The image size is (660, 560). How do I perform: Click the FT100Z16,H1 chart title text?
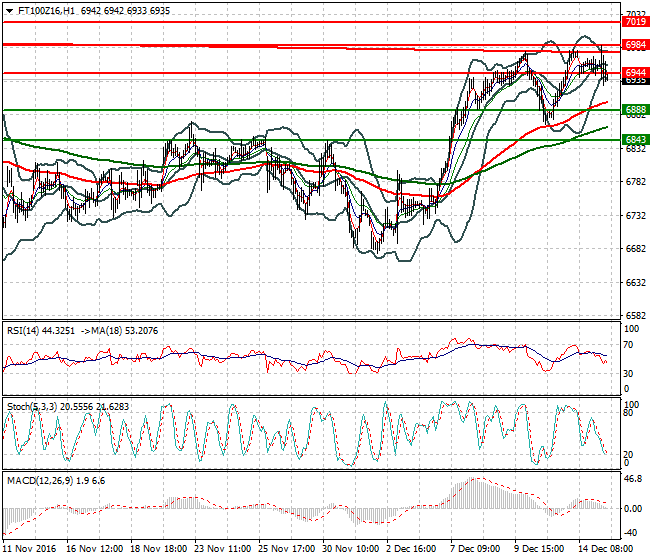point(46,11)
